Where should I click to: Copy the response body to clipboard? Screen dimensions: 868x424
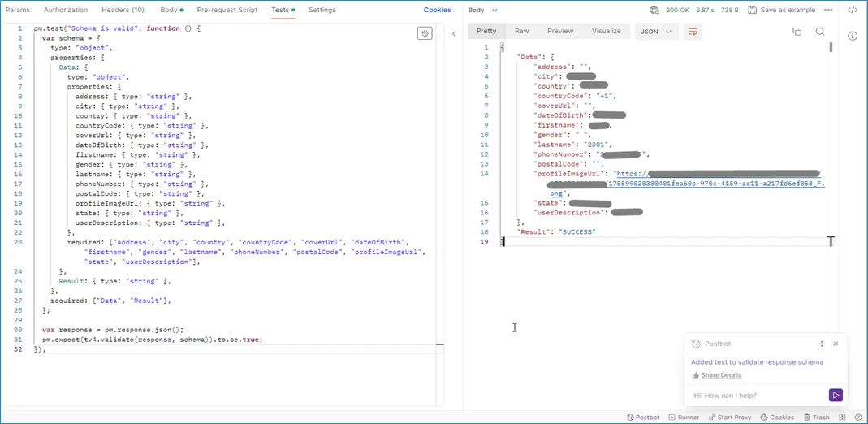797,32
